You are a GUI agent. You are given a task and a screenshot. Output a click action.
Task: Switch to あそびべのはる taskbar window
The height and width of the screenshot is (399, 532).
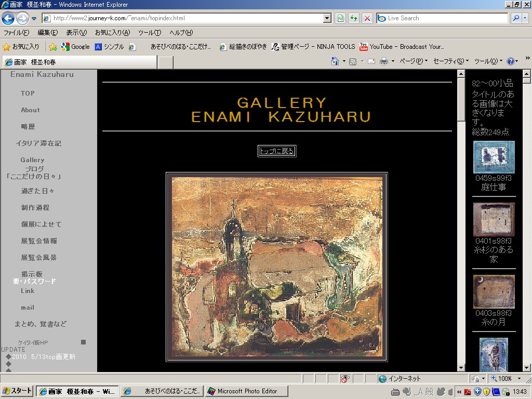point(162,391)
